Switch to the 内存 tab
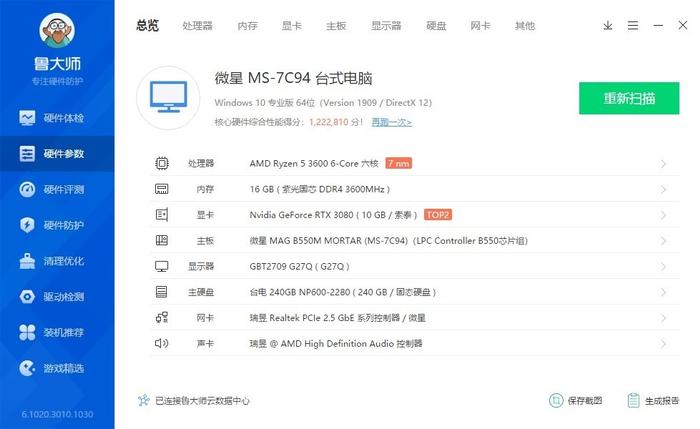700x429 pixels. pyautogui.click(x=247, y=26)
